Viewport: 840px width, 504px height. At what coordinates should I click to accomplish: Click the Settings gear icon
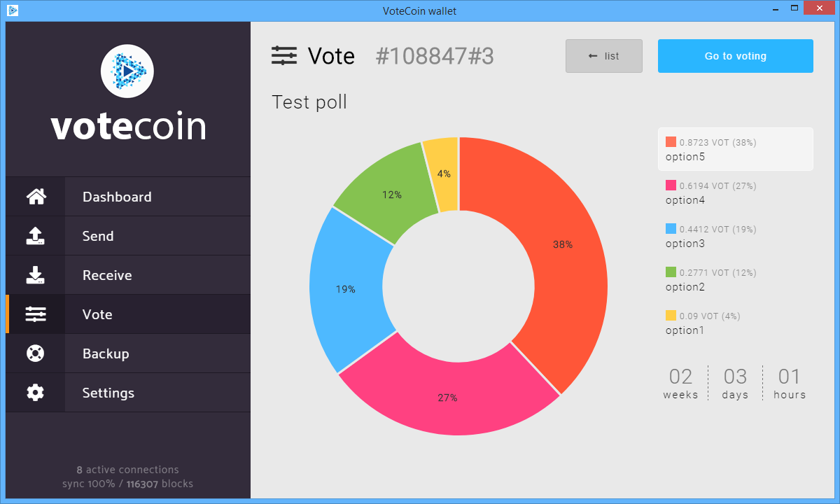36,393
